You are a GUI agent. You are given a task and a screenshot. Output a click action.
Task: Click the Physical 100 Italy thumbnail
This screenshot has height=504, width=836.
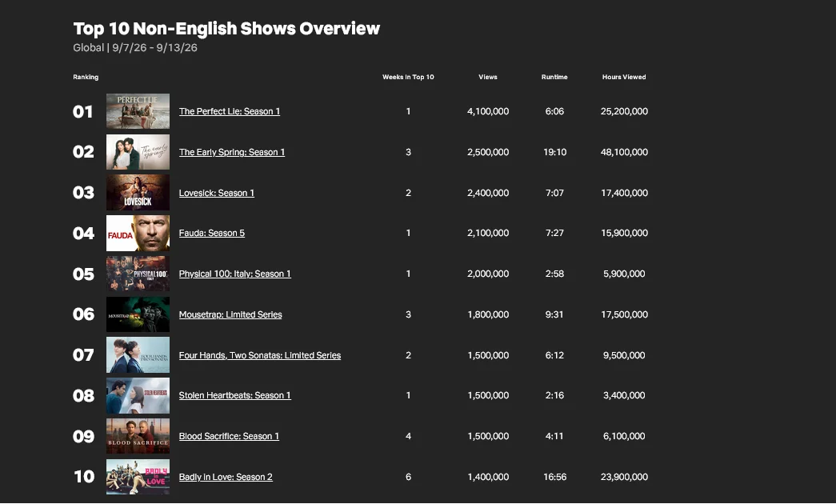[x=138, y=274]
